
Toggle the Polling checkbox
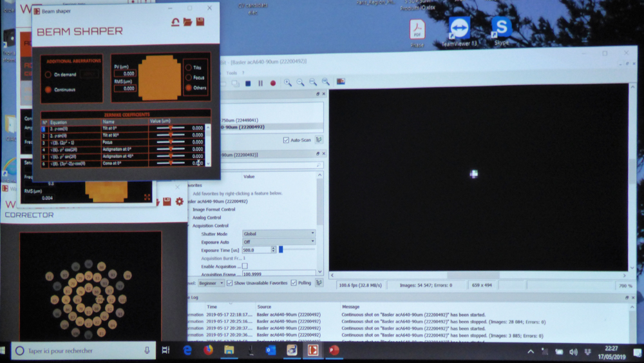click(294, 283)
